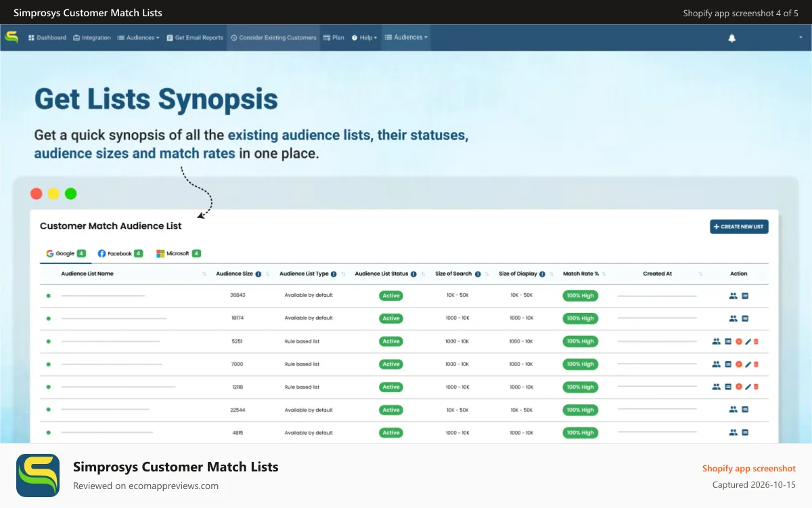
Task: Click the Active badge in the 36843 row
Action: pos(390,295)
